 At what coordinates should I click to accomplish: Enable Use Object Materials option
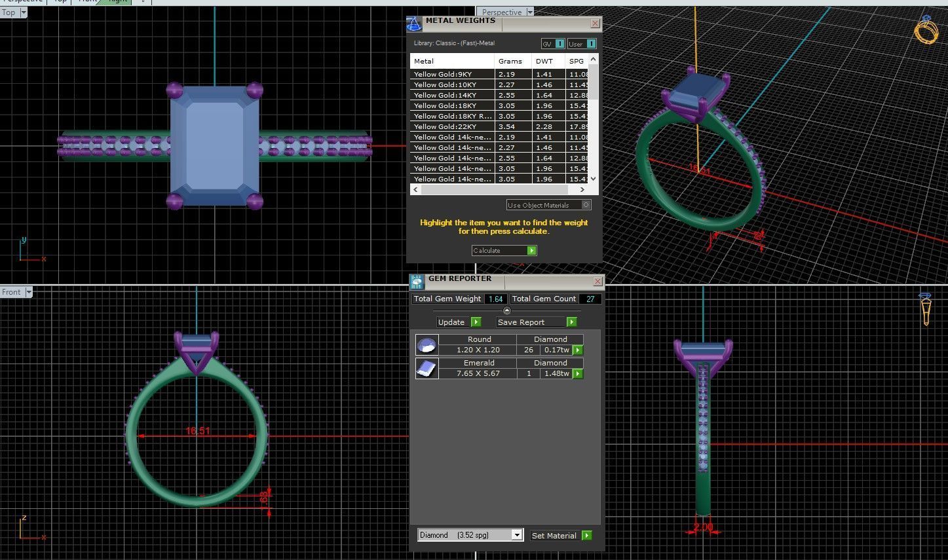[x=548, y=205]
